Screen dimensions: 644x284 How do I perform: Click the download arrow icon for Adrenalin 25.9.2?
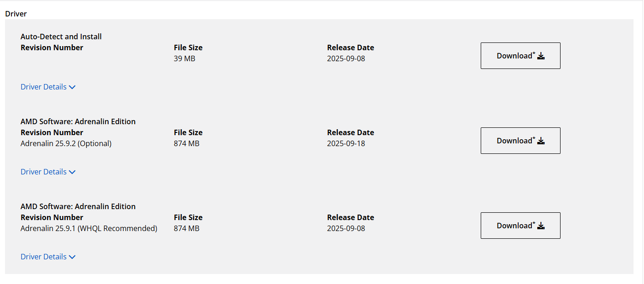(541, 141)
